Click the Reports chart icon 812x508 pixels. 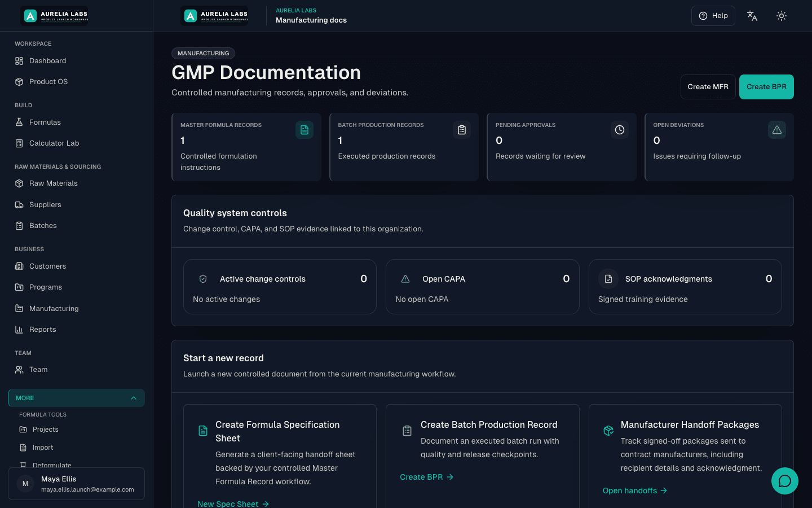coord(19,330)
